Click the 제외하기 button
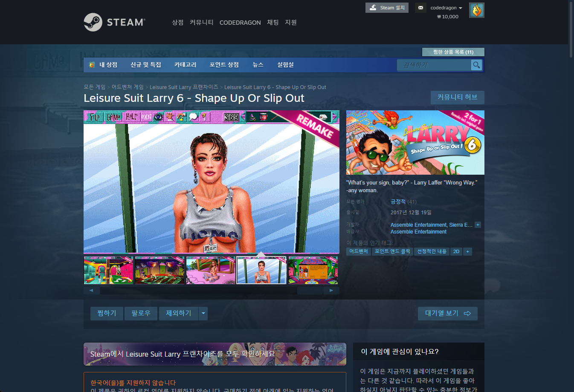 point(179,313)
